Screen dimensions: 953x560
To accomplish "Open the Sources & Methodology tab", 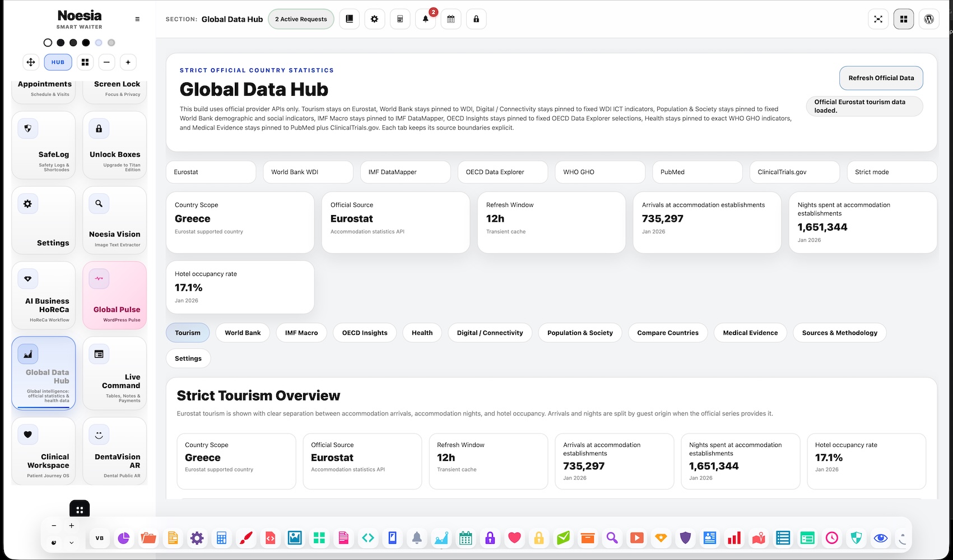I will [x=839, y=333].
